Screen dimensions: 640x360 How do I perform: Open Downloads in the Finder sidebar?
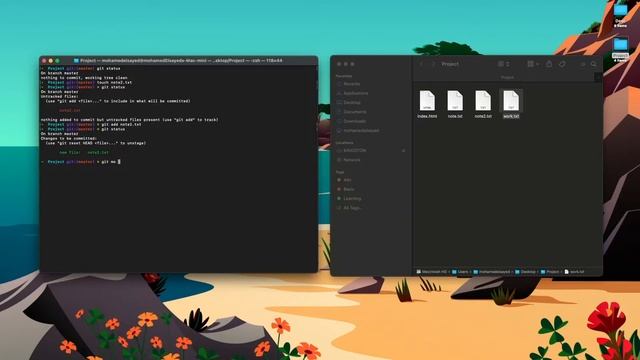tap(352, 121)
